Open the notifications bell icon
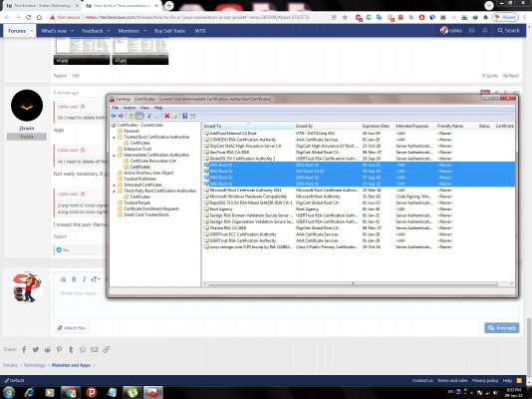This screenshot has width=532, height=399. (x=485, y=31)
